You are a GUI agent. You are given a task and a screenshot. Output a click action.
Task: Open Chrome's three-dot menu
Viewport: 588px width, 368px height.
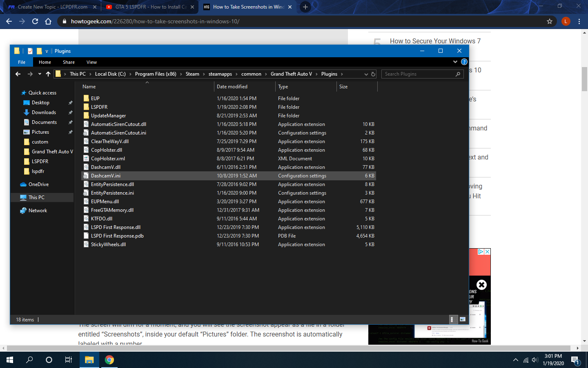click(x=579, y=21)
